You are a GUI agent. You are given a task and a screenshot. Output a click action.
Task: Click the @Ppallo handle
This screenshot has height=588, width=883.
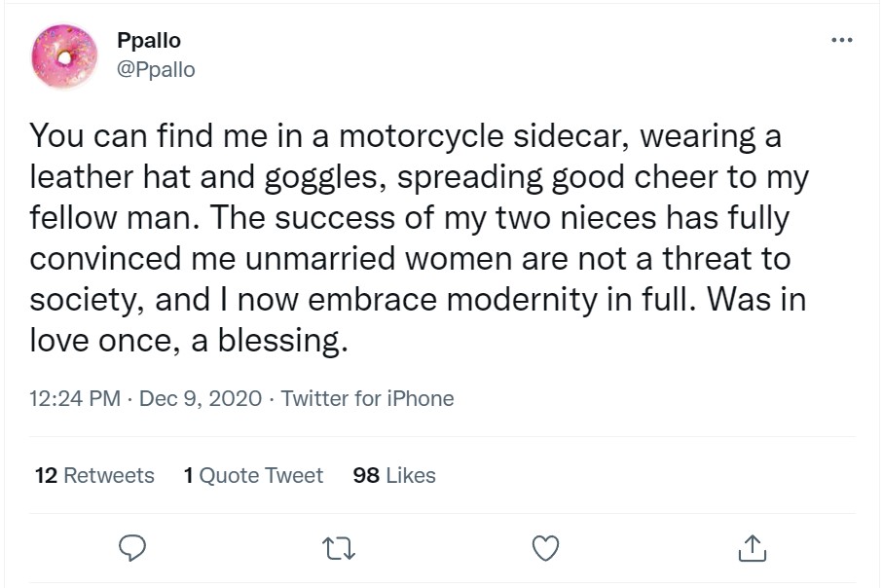[x=156, y=70]
